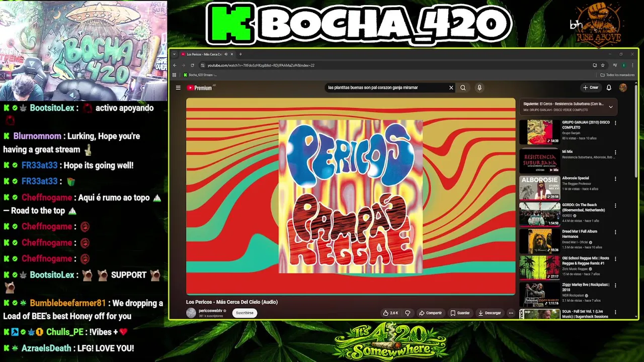
Task: Click the Suscribirse button
Action: point(245,313)
